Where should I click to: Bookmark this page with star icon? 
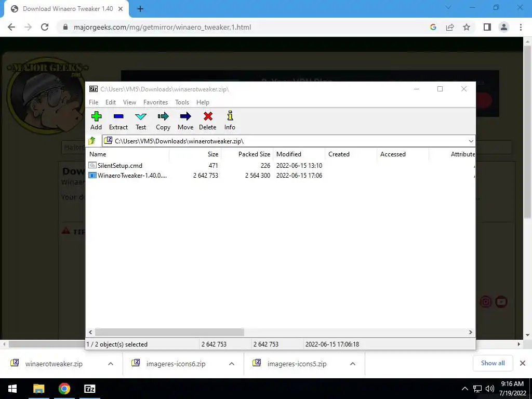click(467, 27)
